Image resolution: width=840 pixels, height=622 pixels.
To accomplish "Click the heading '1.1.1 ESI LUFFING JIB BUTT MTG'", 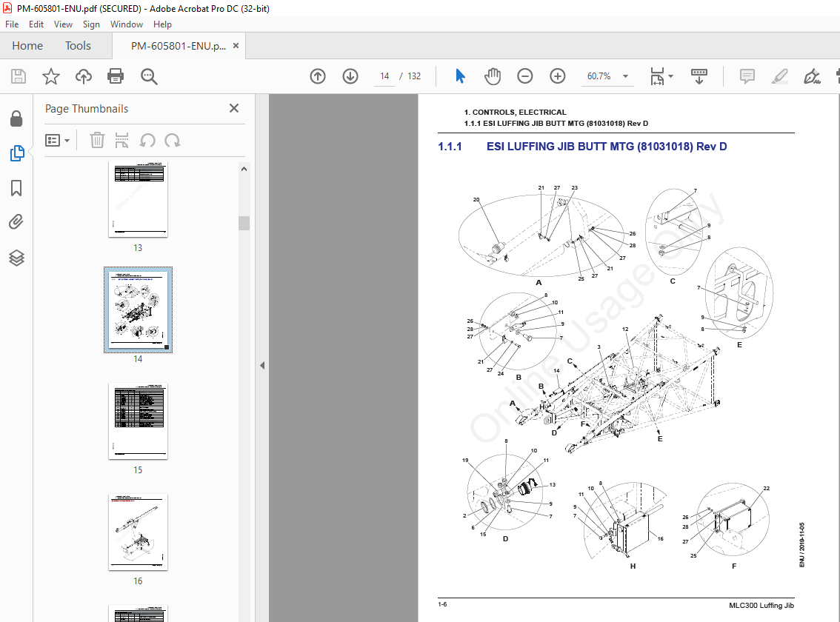I will coord(582,147).
